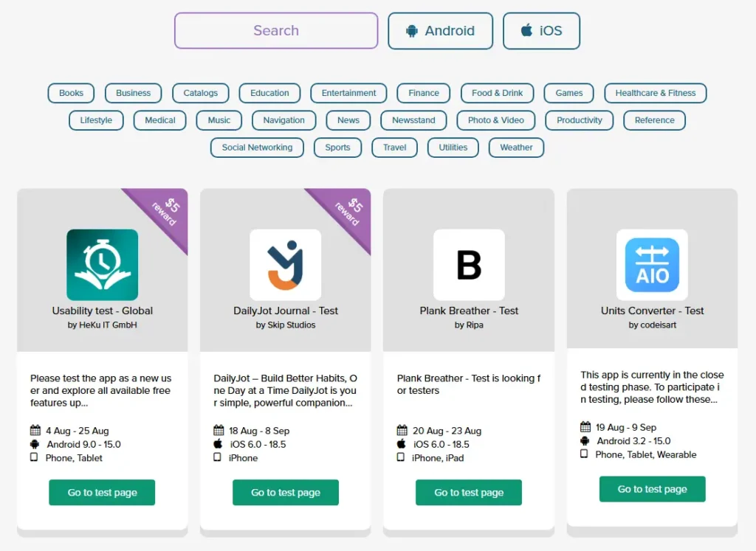Go to test page for Plank Breather
This screenshot has height=551, width=756.
tap(469, 492)
